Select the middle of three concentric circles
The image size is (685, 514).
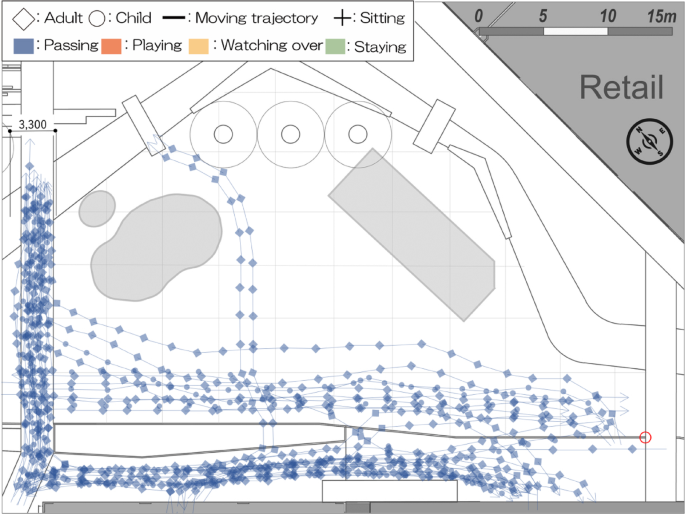click(x=290, y=133)
